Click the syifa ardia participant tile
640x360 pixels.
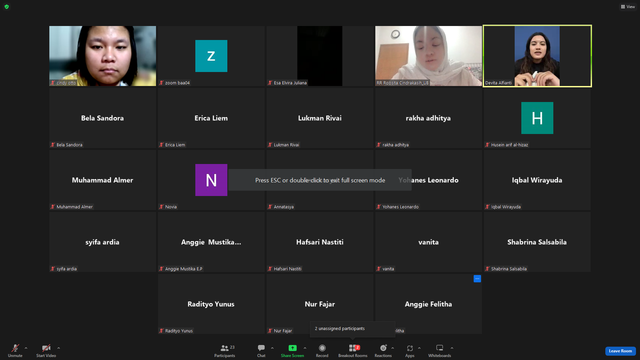click(x=102, y=242)
